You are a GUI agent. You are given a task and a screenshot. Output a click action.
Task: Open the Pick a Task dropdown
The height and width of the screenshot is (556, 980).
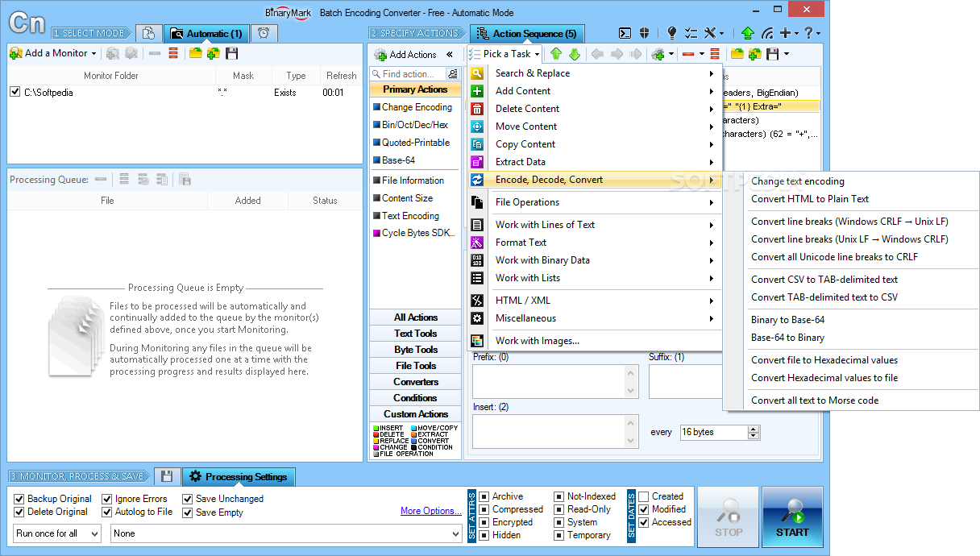[x=505, y=54]
